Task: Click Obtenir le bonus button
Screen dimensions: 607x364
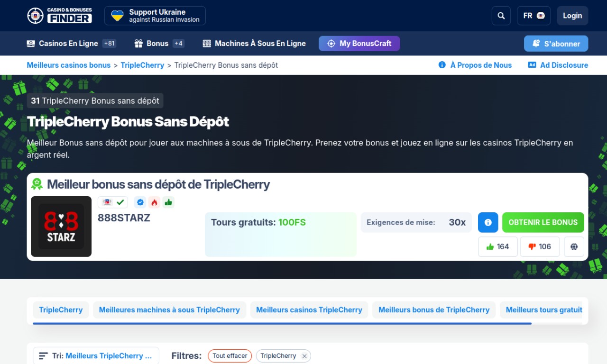Action: 543,222
